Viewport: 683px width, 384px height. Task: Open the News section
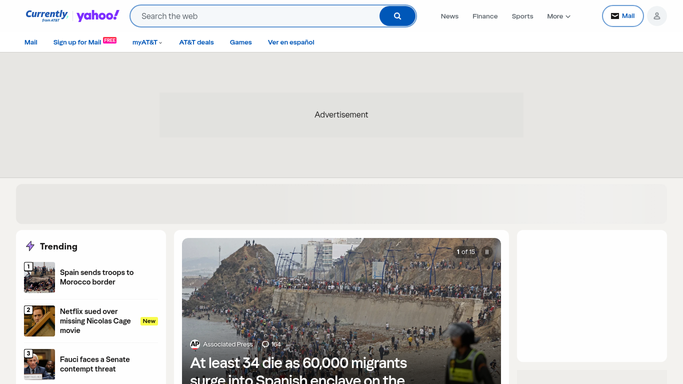pyautogui.click(x=449, y=16)
